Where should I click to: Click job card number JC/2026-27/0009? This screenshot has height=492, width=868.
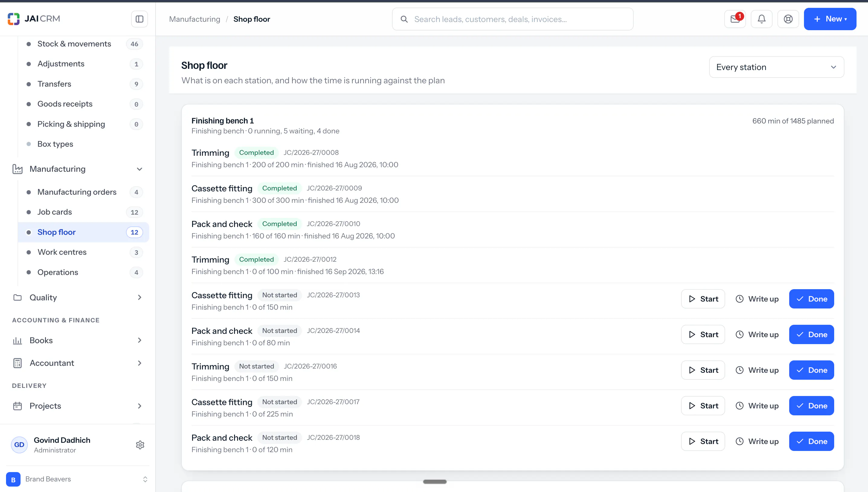click(334, 188)
